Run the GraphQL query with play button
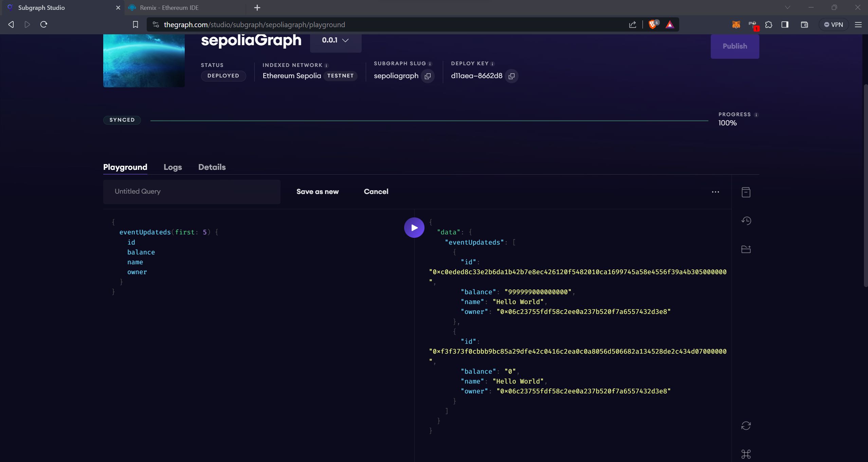The width and height of the screenshot is (868, 462). point(414,228)
